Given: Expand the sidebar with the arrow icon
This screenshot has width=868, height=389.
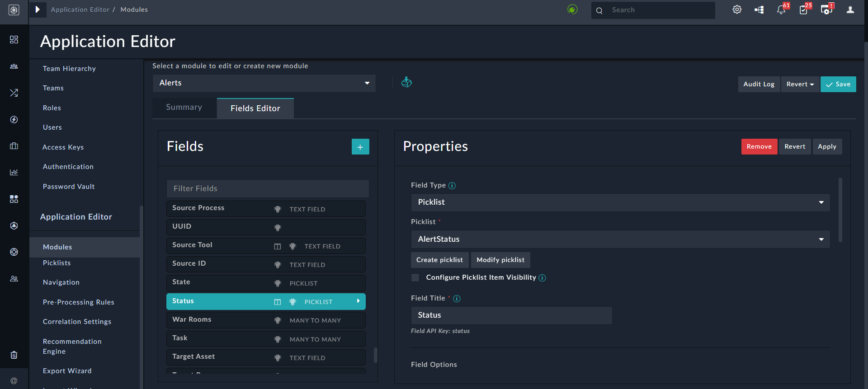Looking at the screenshot, I should pyautogui.click(x=38, y=9).
